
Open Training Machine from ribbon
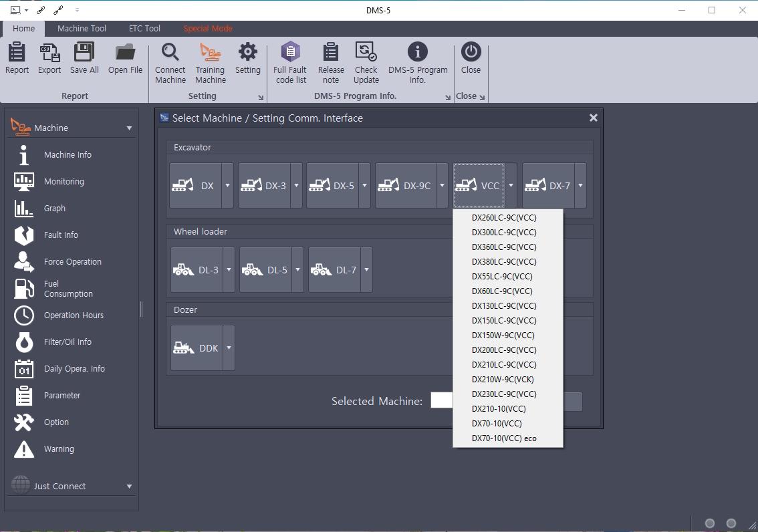point(211,63)
